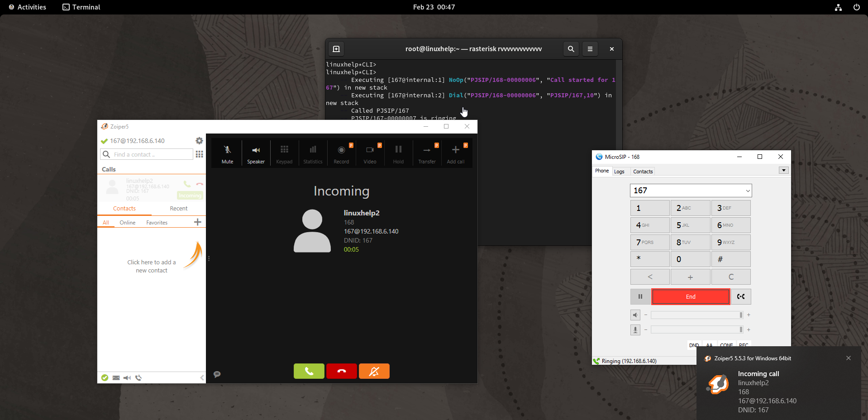Enable Video in Zoiper call toolbar
The height and width of the screenshot is (420, 868).
(x=370, y=154)
